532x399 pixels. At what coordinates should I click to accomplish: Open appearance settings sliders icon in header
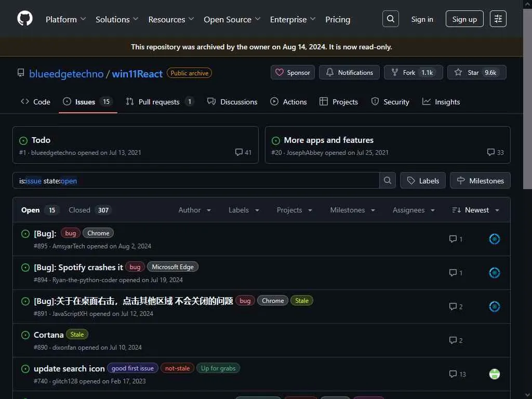point(498,19)
